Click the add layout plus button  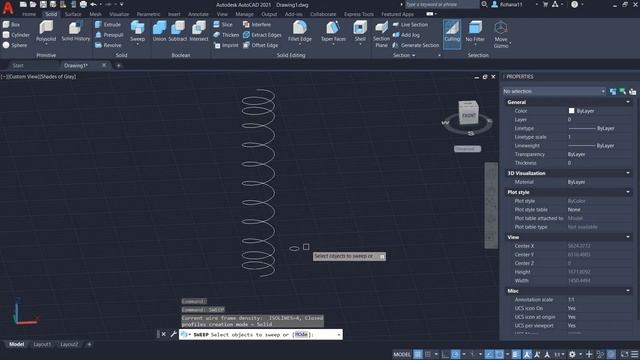click(x=89, y=344)
